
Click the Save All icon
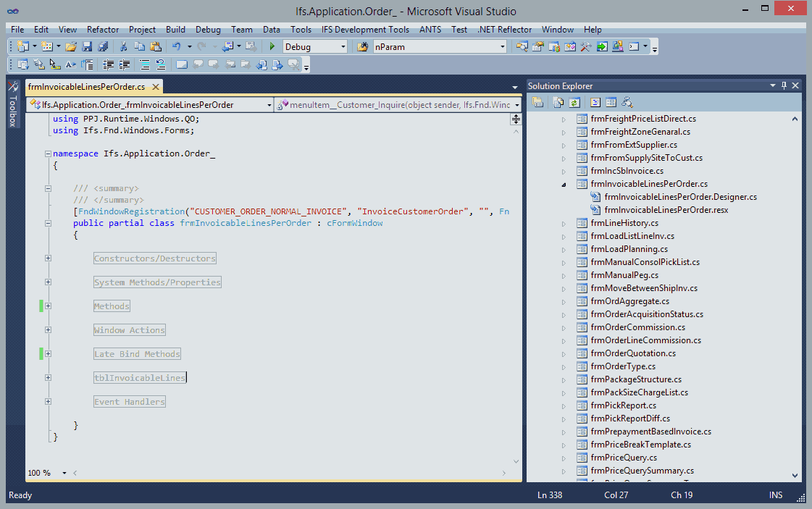103,46
